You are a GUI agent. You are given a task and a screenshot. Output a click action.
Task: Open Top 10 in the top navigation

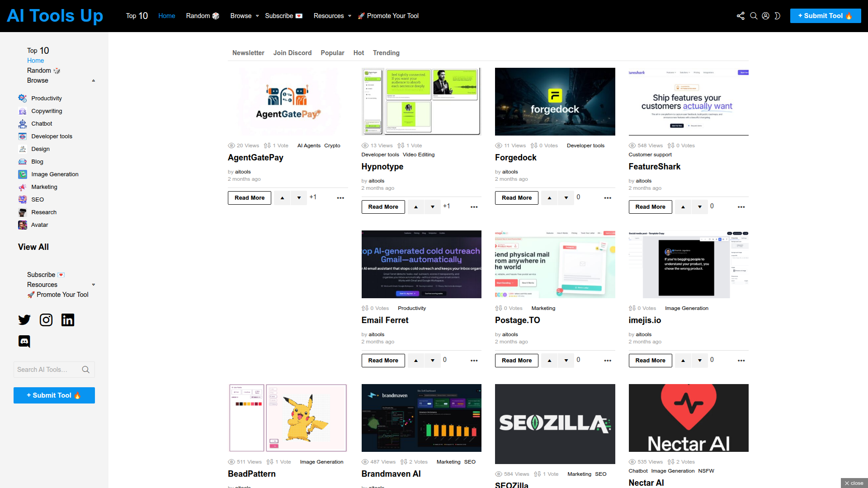tap(137, 16)
